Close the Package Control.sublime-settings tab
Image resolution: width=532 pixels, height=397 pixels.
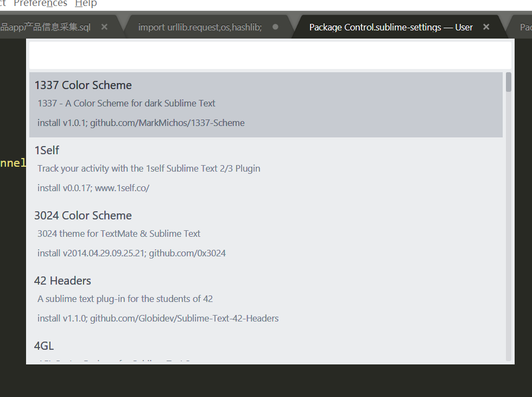(486, 27)
